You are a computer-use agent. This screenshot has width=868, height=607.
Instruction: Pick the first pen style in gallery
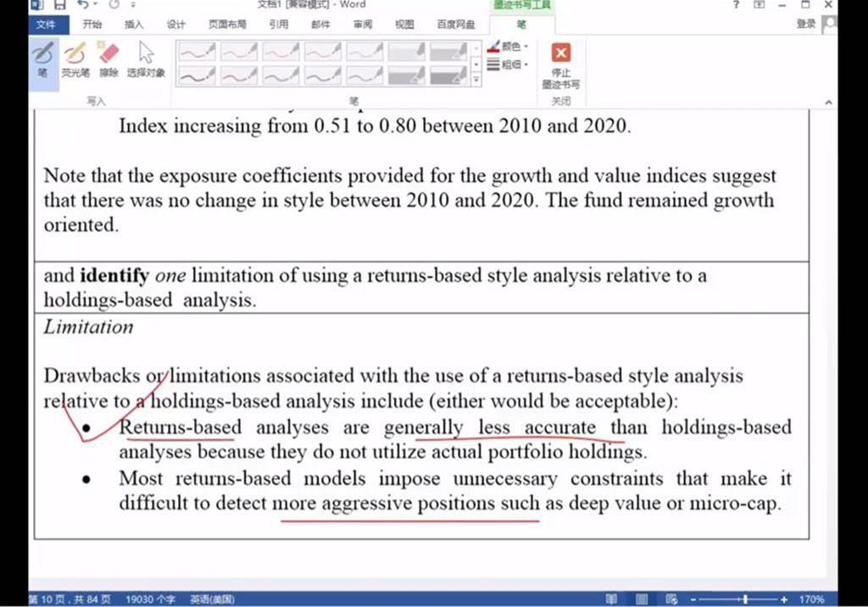tap(197, 53)
